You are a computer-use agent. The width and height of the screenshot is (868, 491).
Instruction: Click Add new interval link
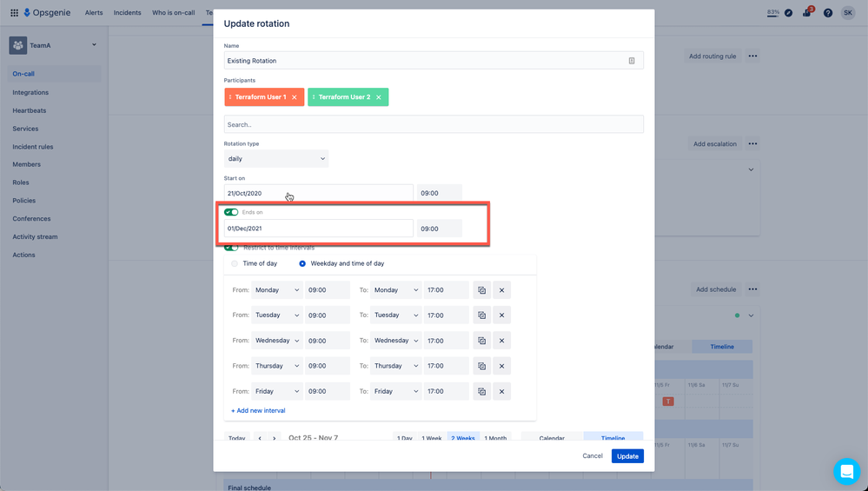tap(258, 411)
